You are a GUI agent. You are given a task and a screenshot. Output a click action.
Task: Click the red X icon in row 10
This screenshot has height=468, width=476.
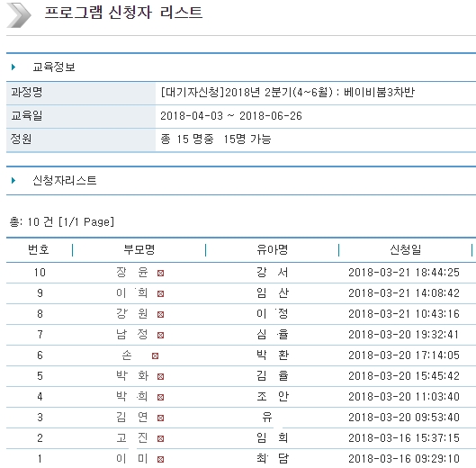tap(160, 273)
